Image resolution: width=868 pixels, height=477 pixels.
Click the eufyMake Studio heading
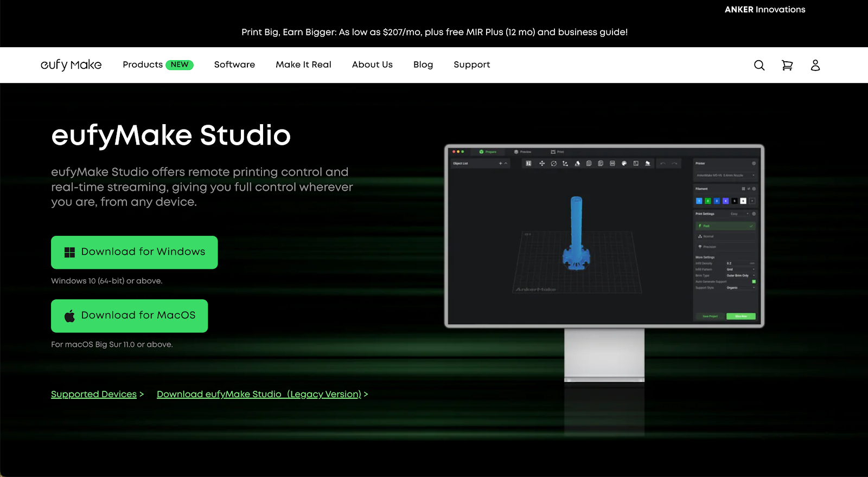171,135
